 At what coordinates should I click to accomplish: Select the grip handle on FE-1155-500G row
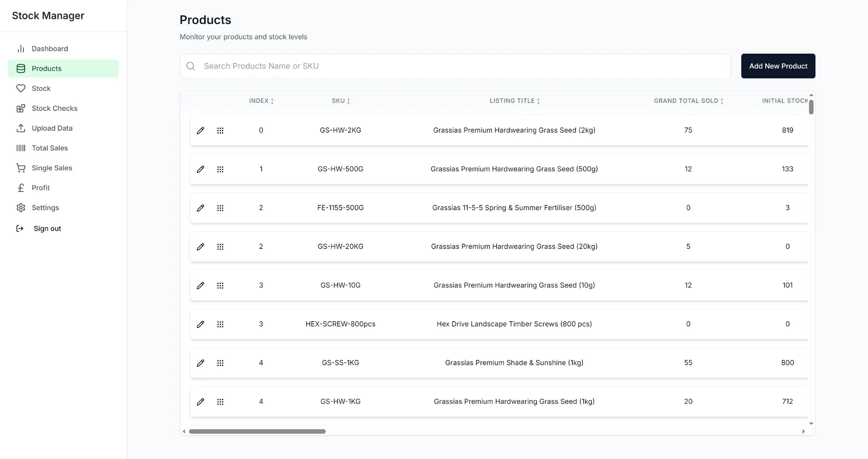click(x=220, y=208)
